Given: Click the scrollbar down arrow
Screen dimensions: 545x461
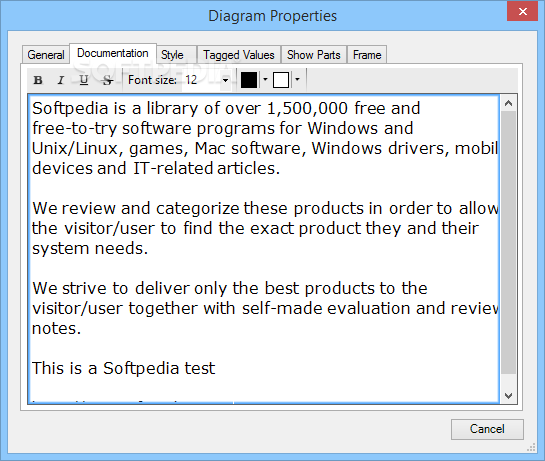Looking at the screenshot, I should coord(509,396).
